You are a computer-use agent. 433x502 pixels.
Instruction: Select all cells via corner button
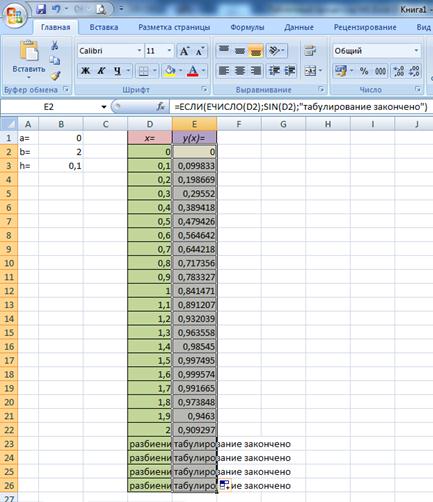(x=9, y=124)
